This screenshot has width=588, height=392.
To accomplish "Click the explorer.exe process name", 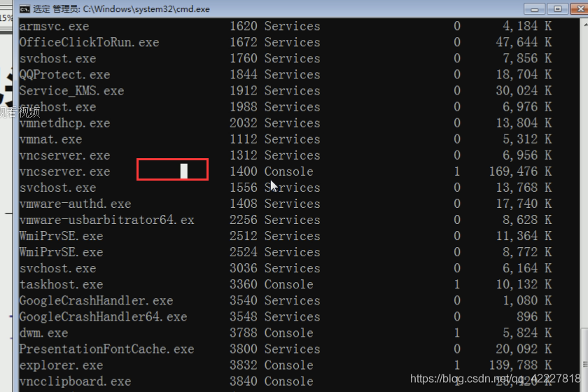I will coord(61,365).
